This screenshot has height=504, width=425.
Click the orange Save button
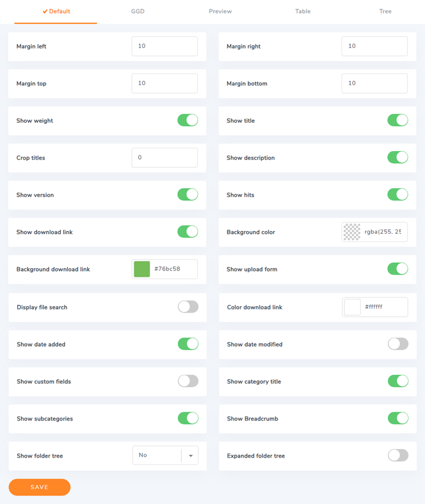click(39, 487)
